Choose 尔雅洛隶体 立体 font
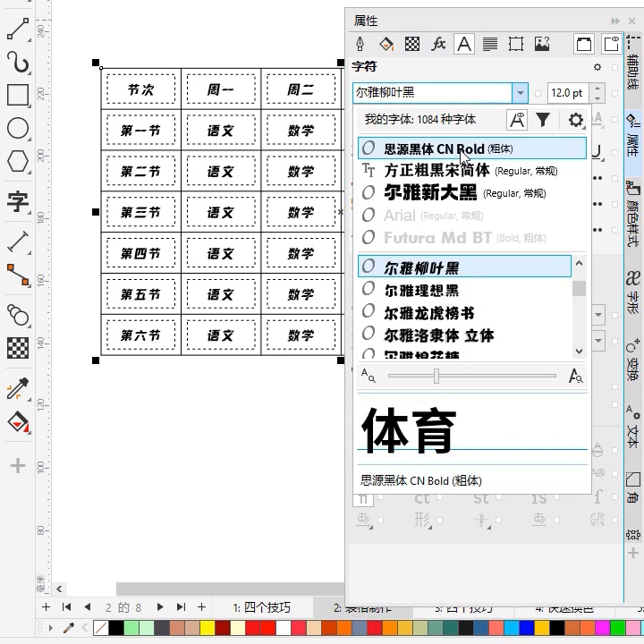The width and height of the screenshot is (644, 644). point(464,335)
